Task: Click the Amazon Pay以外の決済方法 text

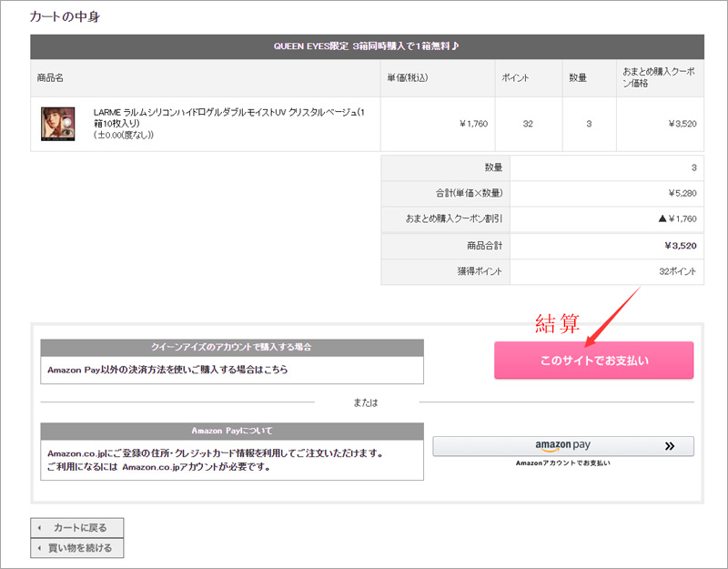Action: 173,371
